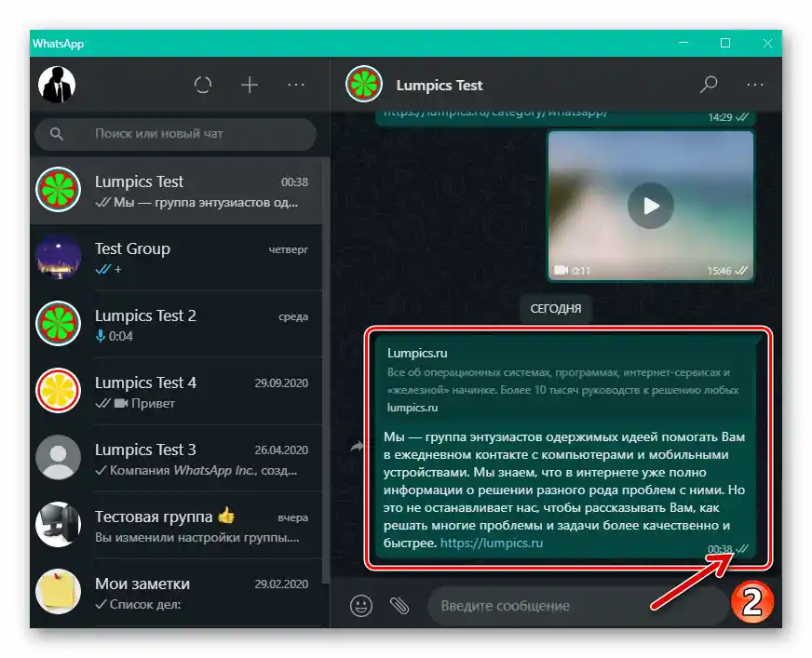Click the 29.09.2020 date
This screenshot has height=658, width=812.
(281, 383)
